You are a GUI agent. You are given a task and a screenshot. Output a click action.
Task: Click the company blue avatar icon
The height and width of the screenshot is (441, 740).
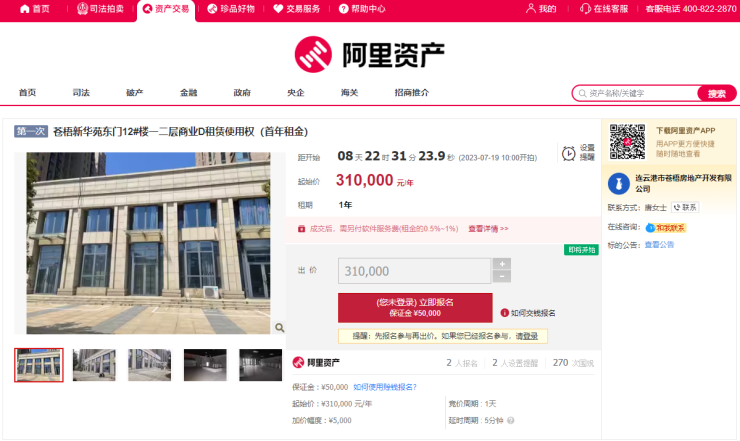click(619, 184)
